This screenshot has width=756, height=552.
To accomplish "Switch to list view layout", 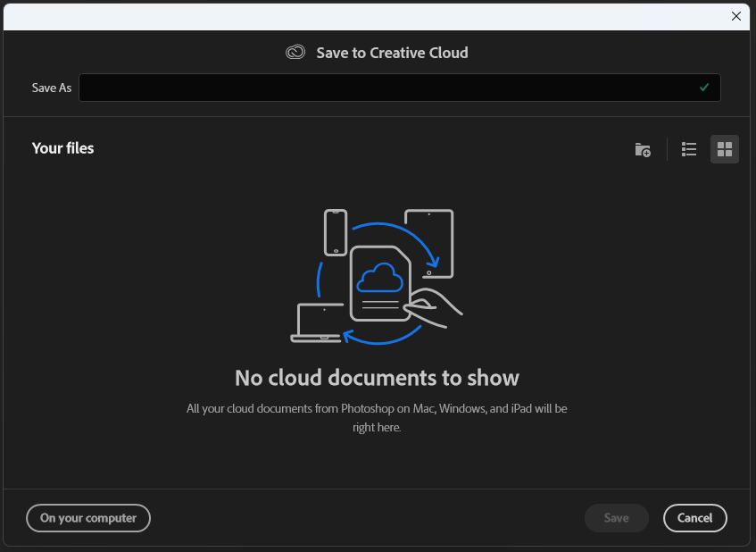I will coord(688,149).
